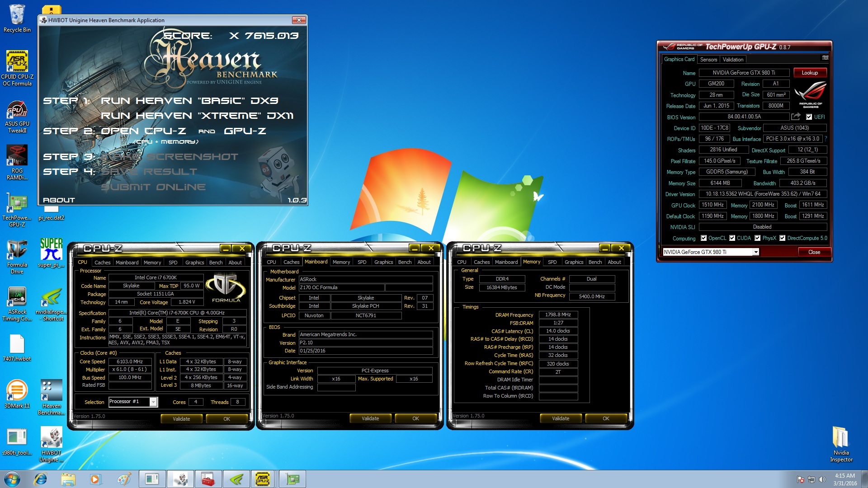Launch 3DMark 11 desktop icon

17,393
